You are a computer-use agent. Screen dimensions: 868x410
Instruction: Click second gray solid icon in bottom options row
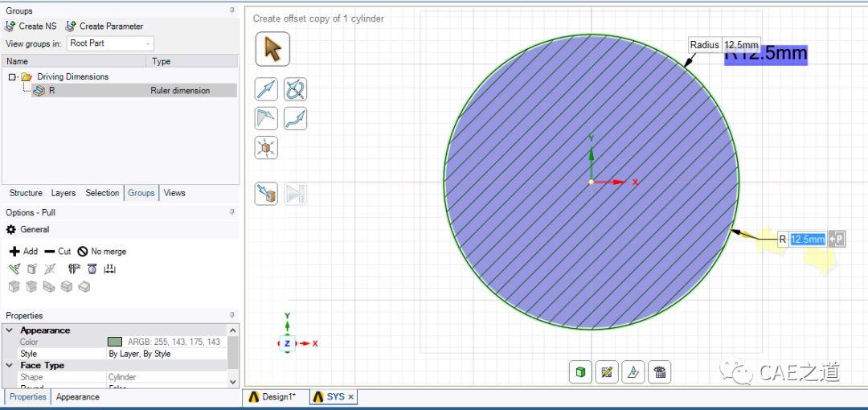coord(32,286)
